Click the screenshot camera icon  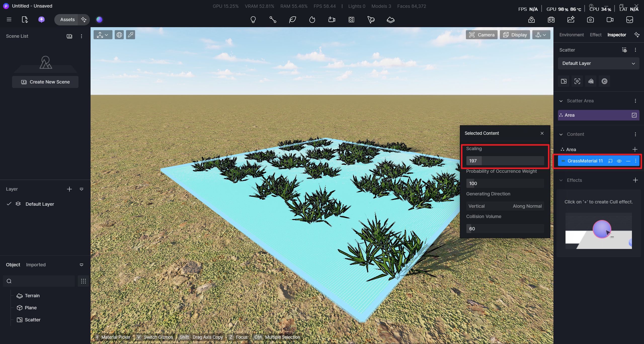[x=590, y=20]
